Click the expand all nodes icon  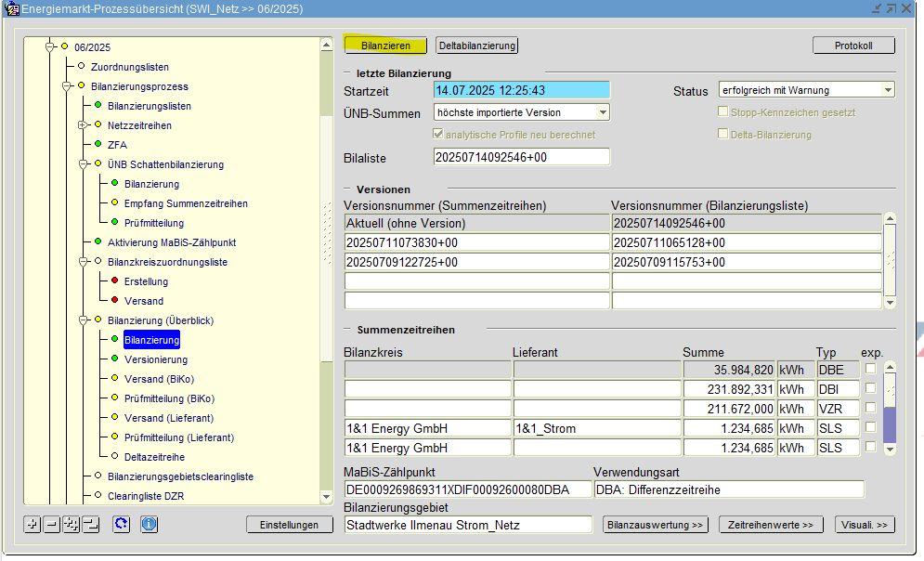(x=72, y=525)
